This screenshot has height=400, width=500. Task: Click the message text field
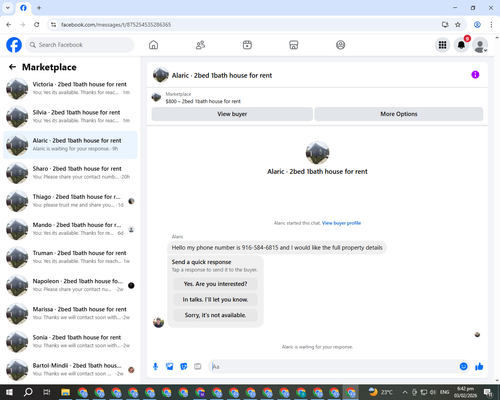point(333,367)
